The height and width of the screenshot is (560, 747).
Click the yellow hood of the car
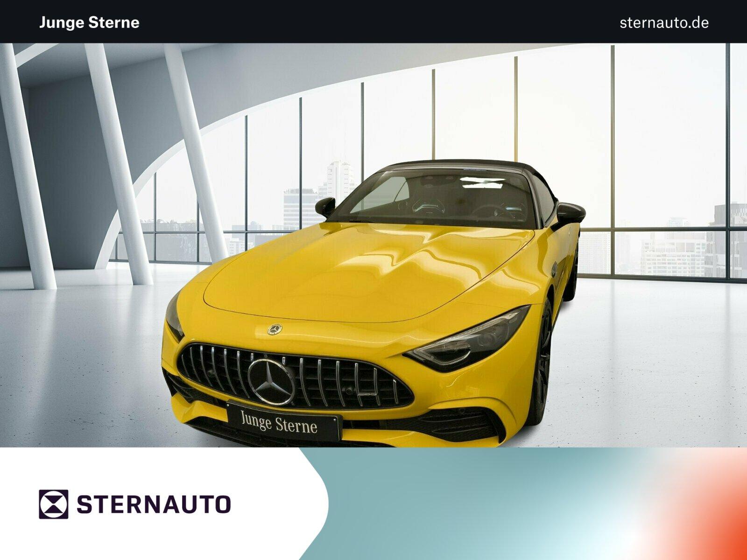[x=373, y=266]
